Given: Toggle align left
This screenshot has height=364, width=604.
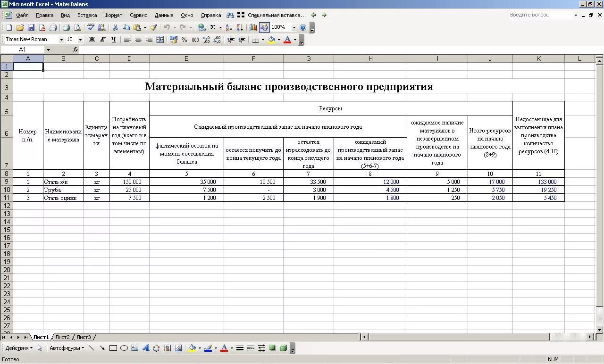Looking at the screenshot, I should (127, 40).
